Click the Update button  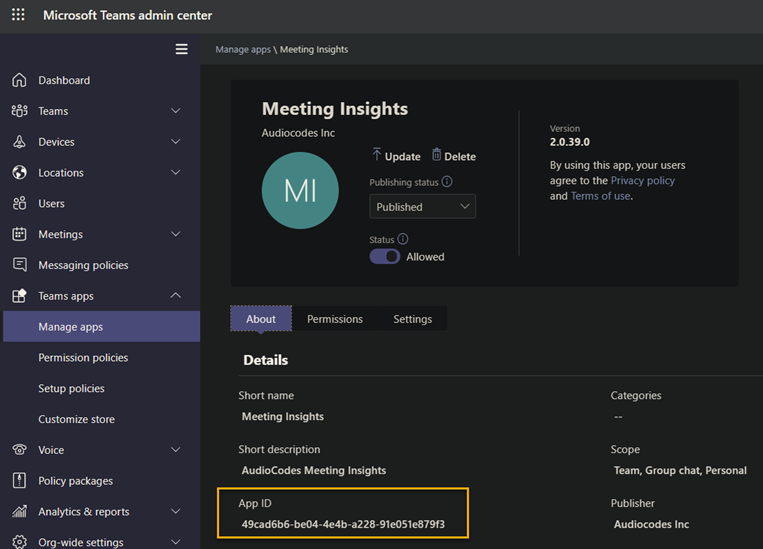[395, 156]
